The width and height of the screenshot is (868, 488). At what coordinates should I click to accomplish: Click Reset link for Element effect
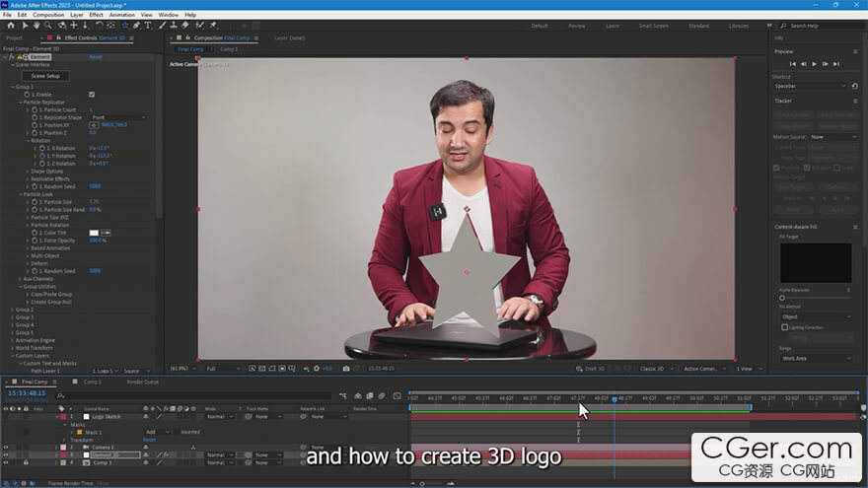coord(96,57)
